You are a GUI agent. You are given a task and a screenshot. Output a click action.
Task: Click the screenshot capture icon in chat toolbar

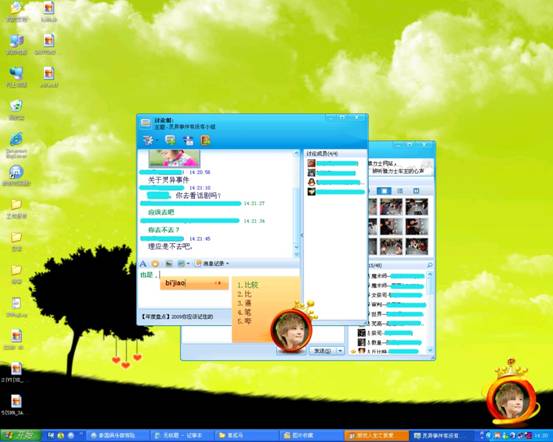coord(181,264)
